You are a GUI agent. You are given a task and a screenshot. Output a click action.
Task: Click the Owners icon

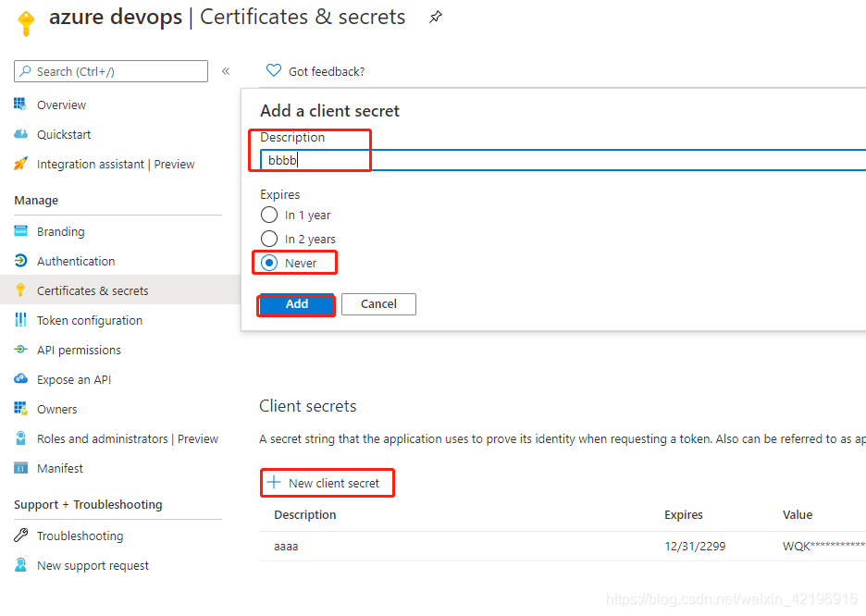pyautogui.click(x=20, y=409)
